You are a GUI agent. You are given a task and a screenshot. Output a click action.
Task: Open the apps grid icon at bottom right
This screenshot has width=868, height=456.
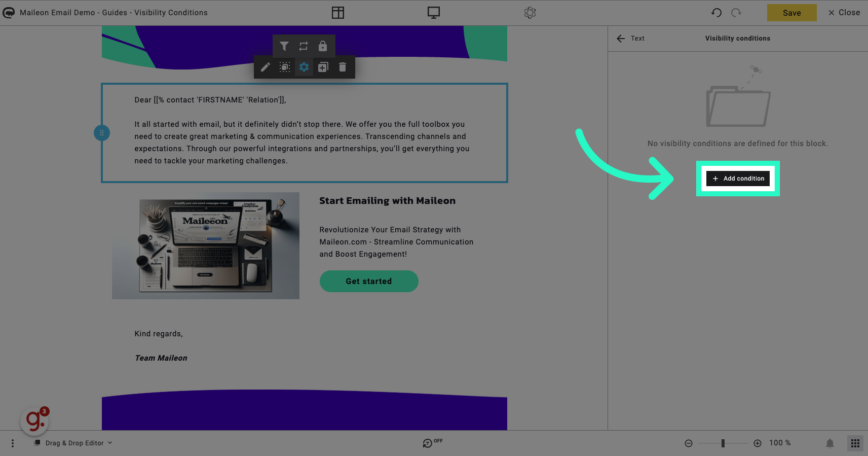click(x=855, y=443)
